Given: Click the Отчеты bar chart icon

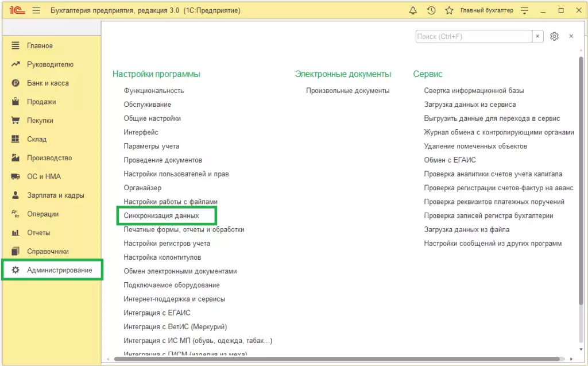Looking at the screenshot, I should click(x=16, y=233).
